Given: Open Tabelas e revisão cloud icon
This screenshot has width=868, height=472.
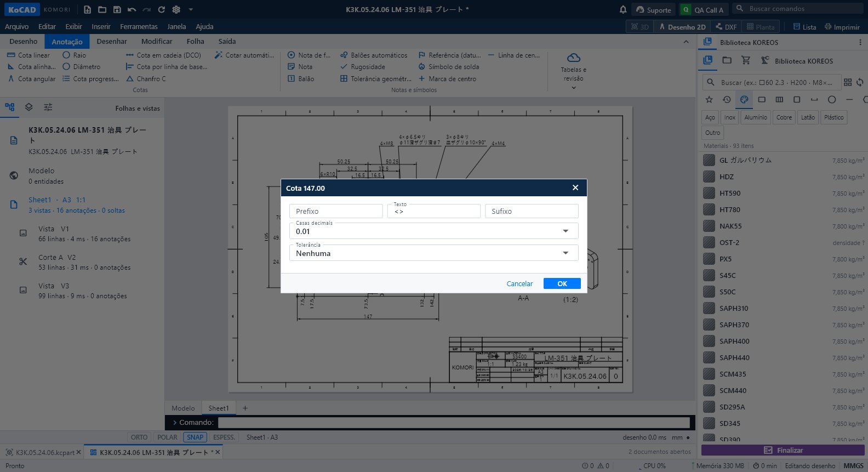Looking at the screenshot, I should pyautogui.click(x=573, y=58).
